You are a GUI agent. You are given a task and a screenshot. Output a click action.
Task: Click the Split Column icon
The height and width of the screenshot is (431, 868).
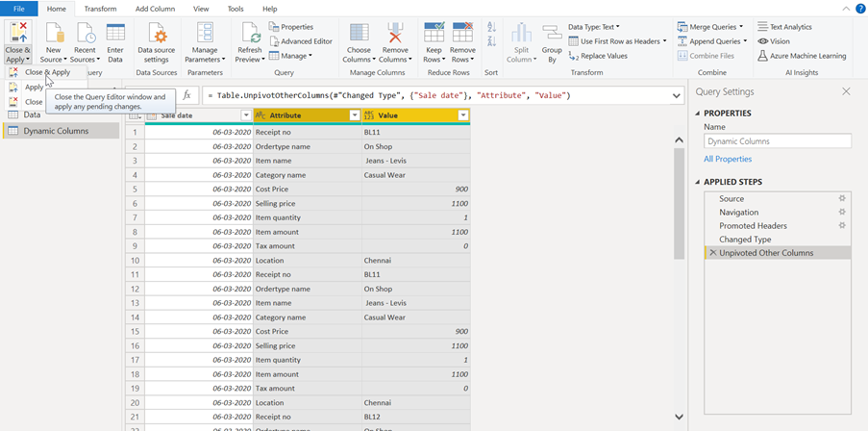[521, 33]
